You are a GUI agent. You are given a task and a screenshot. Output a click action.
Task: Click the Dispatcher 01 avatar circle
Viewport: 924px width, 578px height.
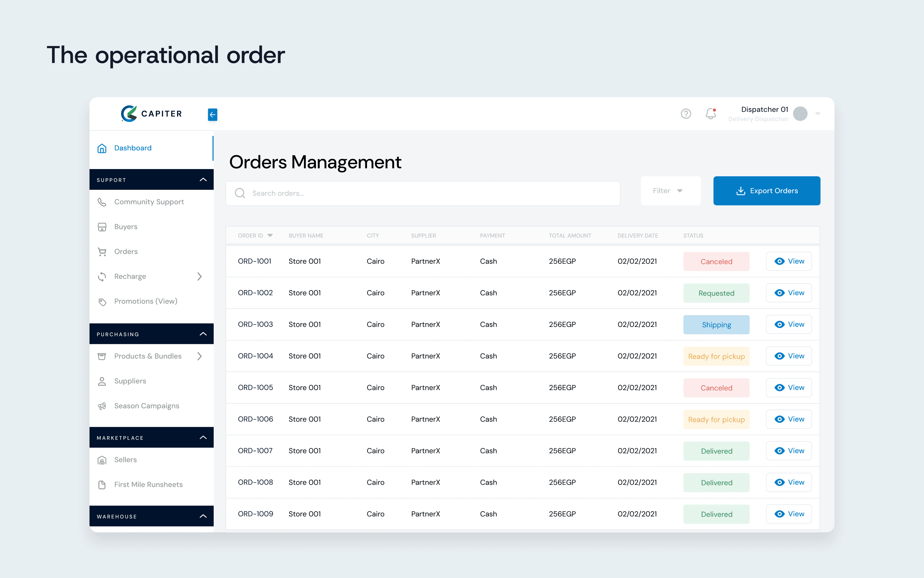point(800,114)
